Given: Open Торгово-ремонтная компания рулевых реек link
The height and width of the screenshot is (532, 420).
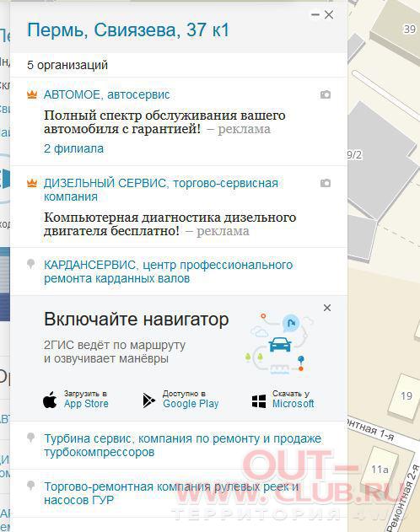Looking at the screenshot, I should click(171, 493).
